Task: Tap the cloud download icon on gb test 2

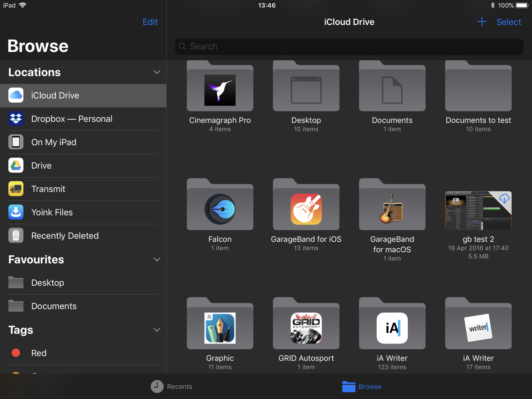Action: pos(504,198)
